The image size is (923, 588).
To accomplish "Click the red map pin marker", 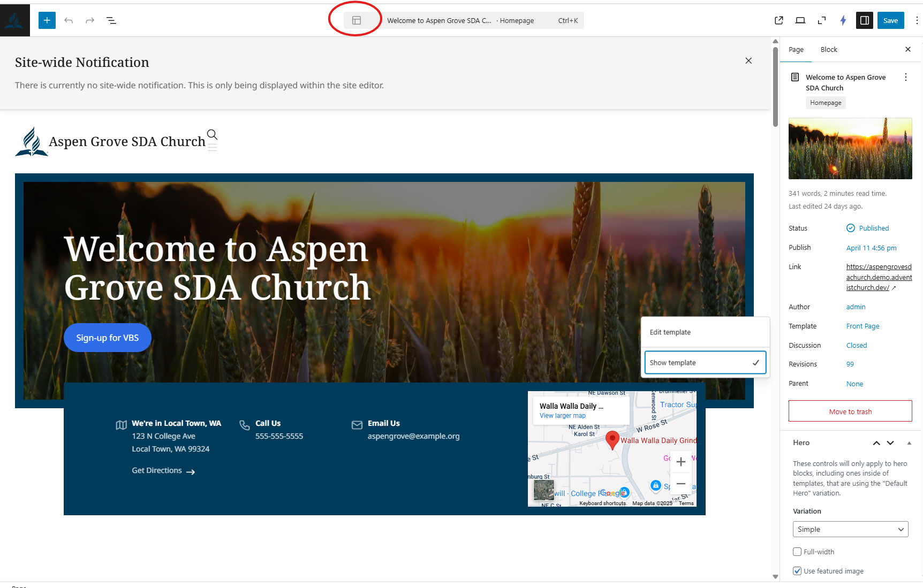I will pos(612,440).
